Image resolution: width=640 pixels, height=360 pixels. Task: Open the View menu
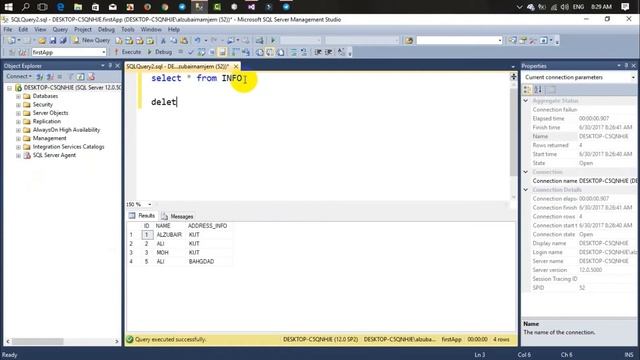point(40,29)
